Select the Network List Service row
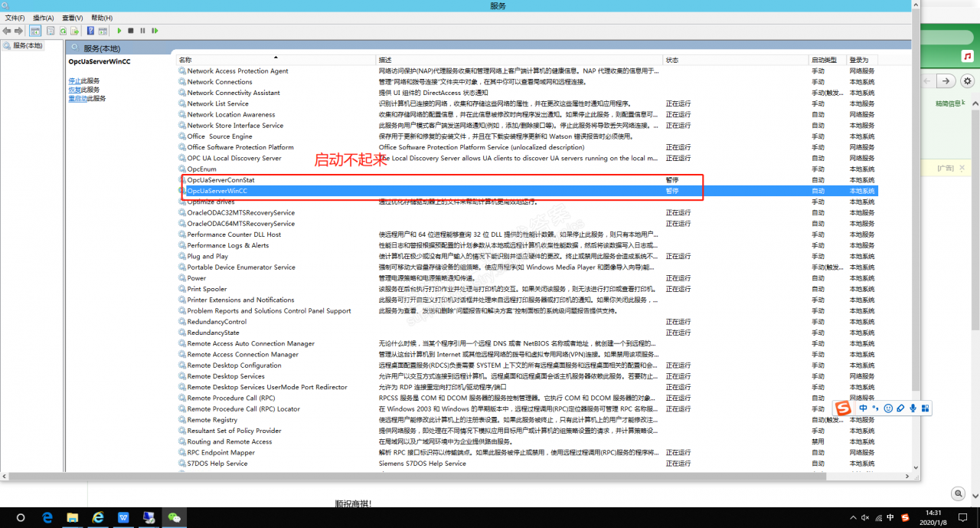This screenshot has width=980, height=528. [528, 103]
